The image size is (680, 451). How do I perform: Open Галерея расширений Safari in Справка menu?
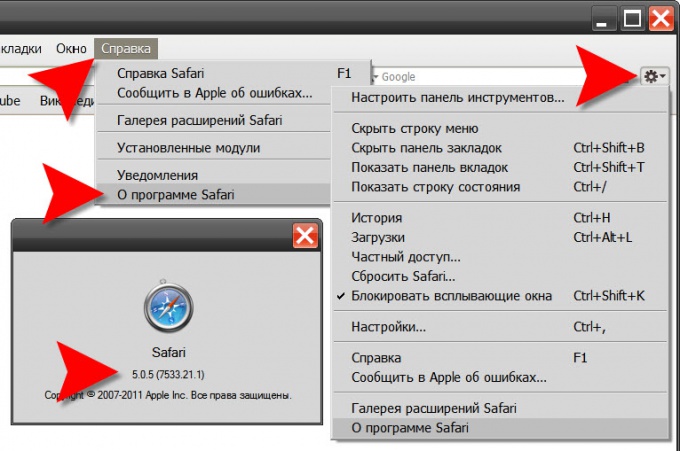pyautogui.click(x=214, y=120)
